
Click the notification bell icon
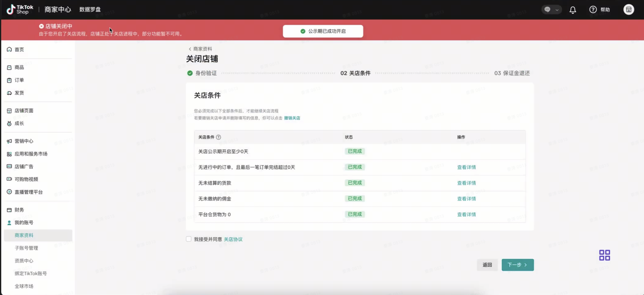(573, 10)
